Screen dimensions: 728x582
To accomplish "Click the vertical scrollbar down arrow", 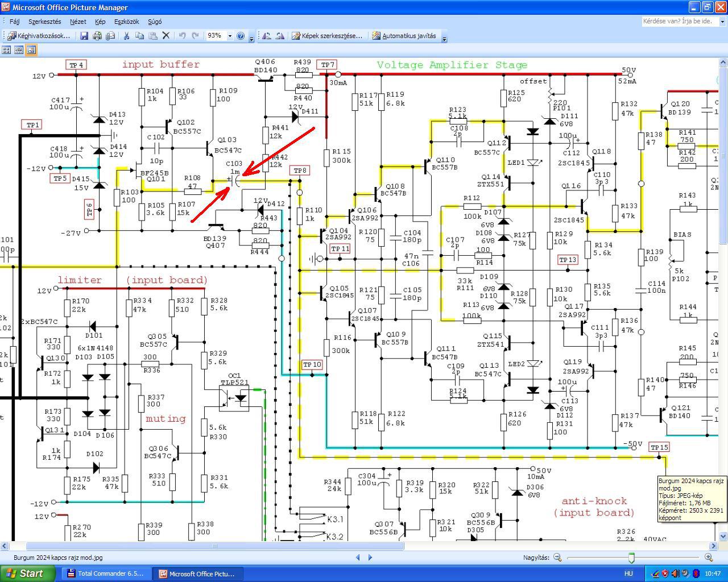I will pyautogui.click(x=723, y=536).
